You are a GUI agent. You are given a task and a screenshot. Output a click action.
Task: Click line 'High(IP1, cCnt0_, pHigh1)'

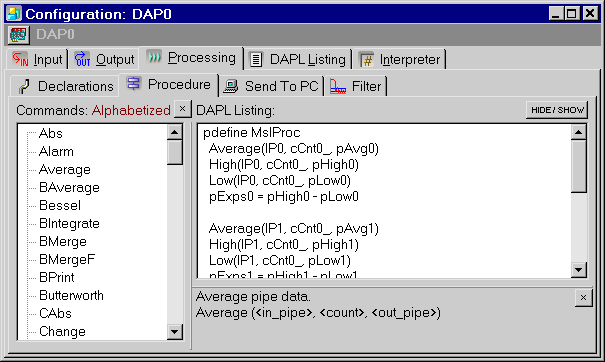(x=284, y=245)
